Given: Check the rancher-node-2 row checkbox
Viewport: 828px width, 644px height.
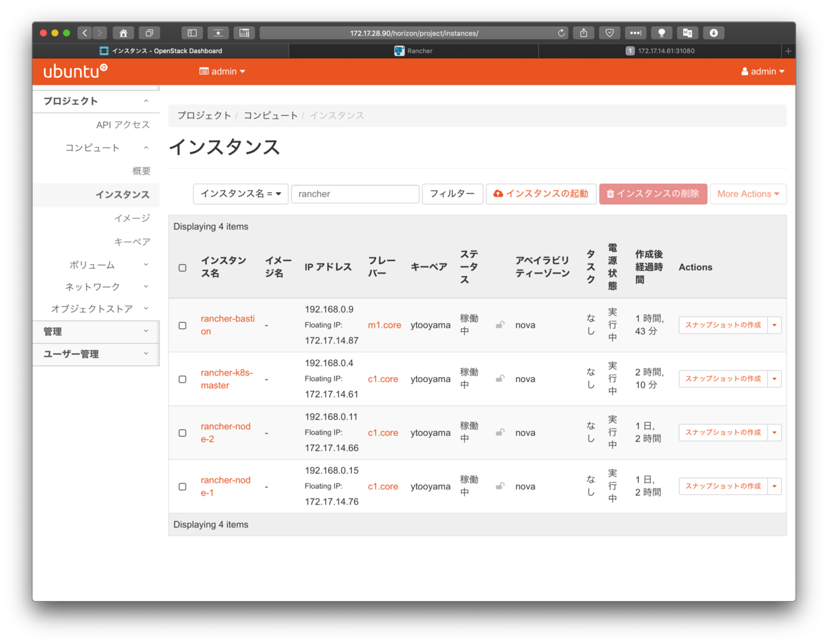Looking at the screenshot, I should tap(182, 433).
